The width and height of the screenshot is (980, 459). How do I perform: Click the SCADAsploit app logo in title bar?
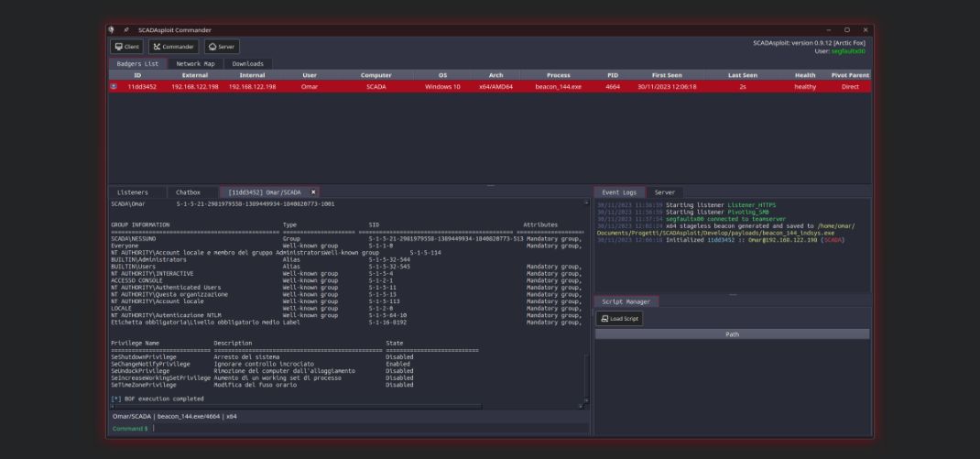111,30
